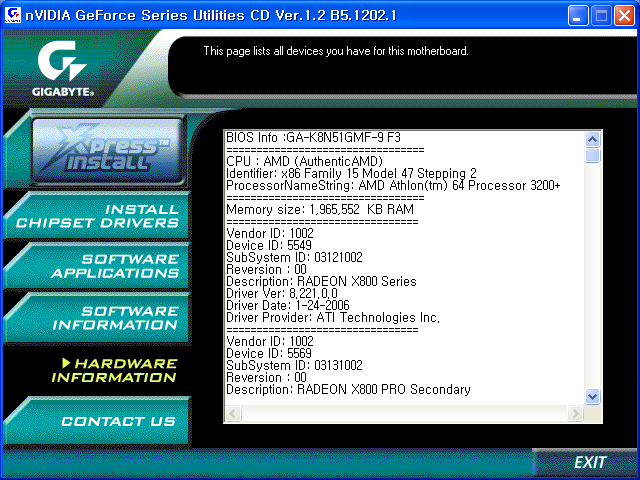640x480 pixels.
Task: Click the horizontal scroll left arrow
Action: (233, 413)
